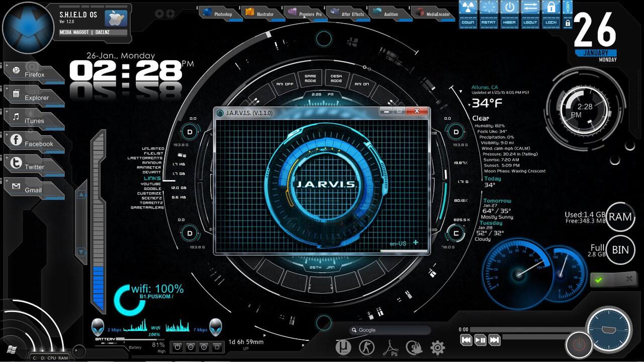Viewport: 644px width, 362px height.
Task: Open the TORRENTZ link
Action: (151, 203)
